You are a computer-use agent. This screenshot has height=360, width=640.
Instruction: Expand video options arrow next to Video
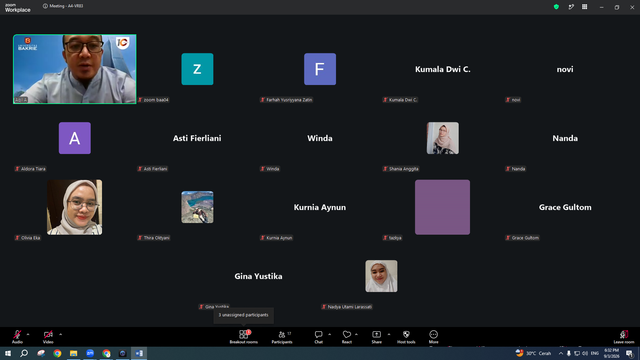coord(60,334)
